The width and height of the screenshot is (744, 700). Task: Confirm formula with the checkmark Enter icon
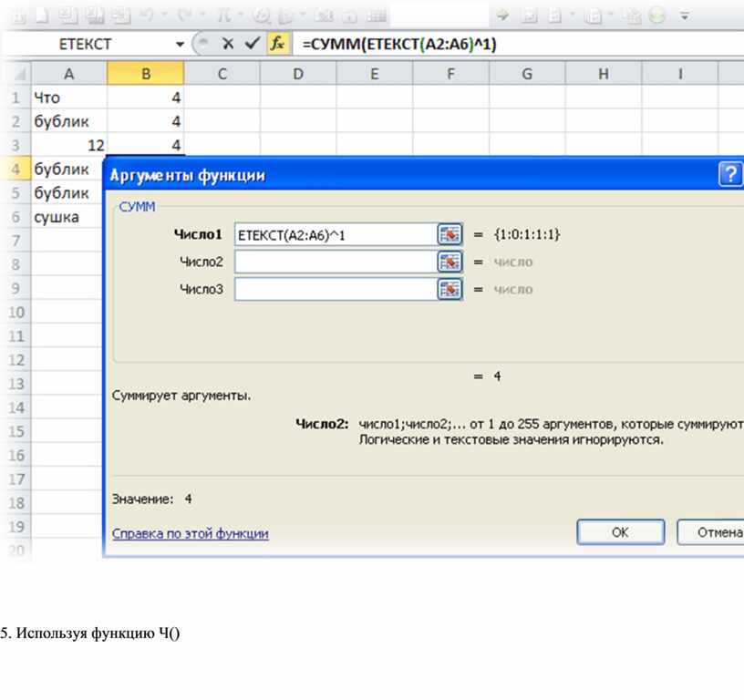[253, 44]
